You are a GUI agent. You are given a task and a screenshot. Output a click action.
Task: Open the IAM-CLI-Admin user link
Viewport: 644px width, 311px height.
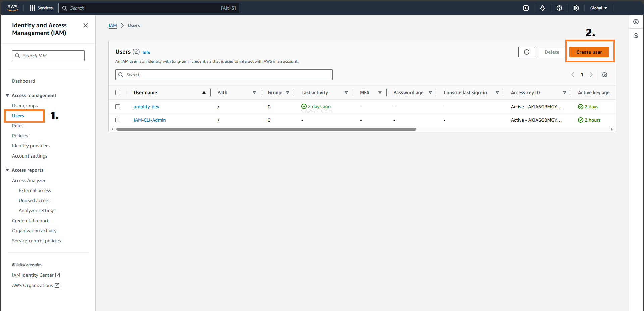pyautogui.click(x=150, y=120)
